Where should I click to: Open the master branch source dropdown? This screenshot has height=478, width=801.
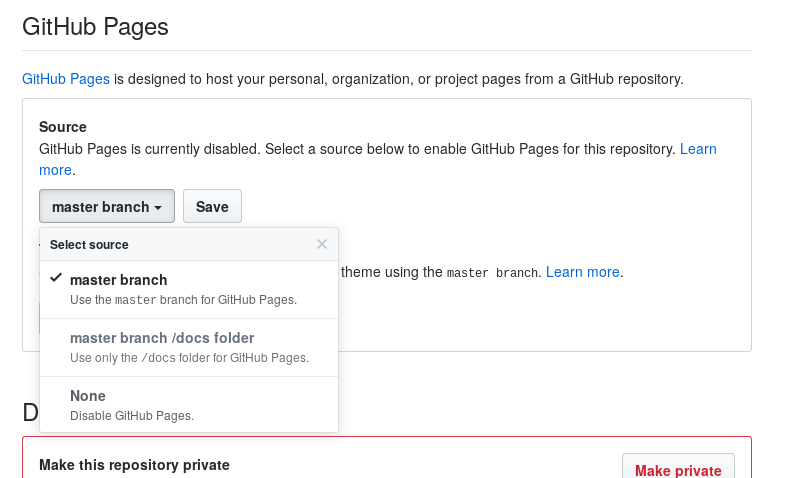click(107, 206)
